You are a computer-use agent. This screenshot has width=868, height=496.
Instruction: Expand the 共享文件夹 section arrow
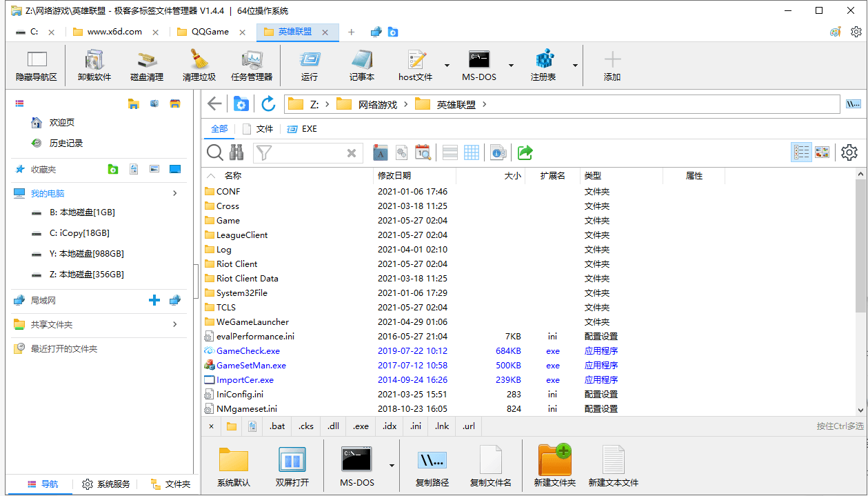click(x=175, y=324)
